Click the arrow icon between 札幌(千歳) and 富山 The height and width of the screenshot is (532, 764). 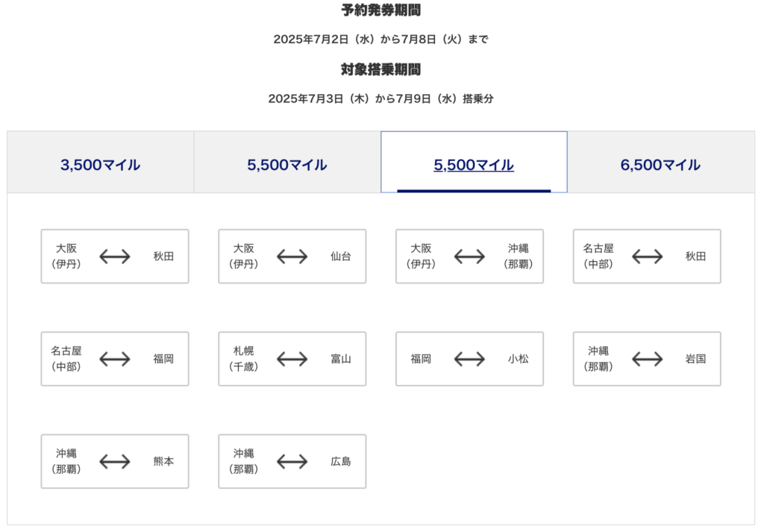click(292, 359)
